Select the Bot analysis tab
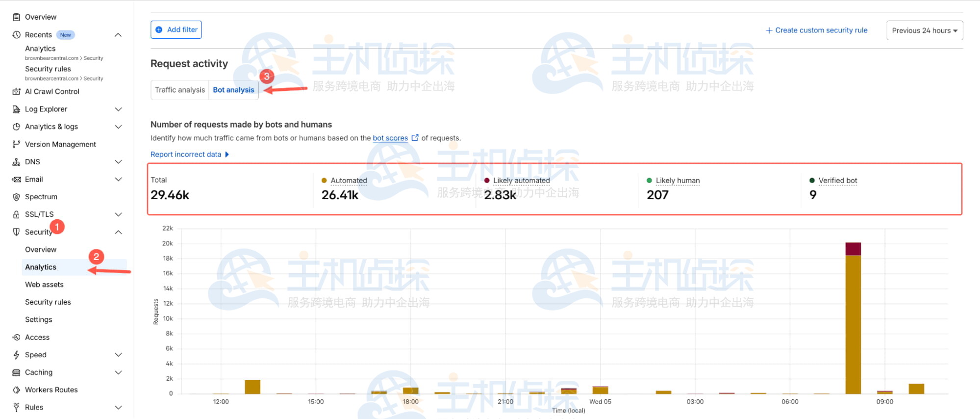Screen dimensions: 980x419 click(x=233, y=90)
